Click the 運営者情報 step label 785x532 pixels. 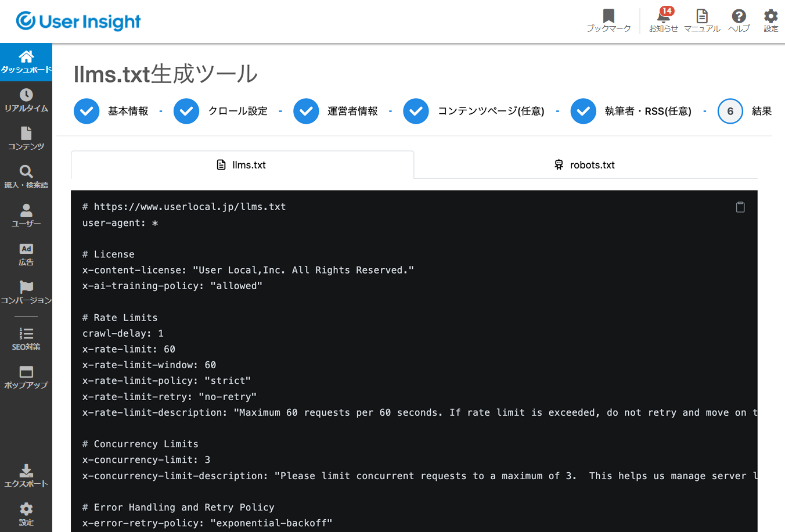coord(352,111)
